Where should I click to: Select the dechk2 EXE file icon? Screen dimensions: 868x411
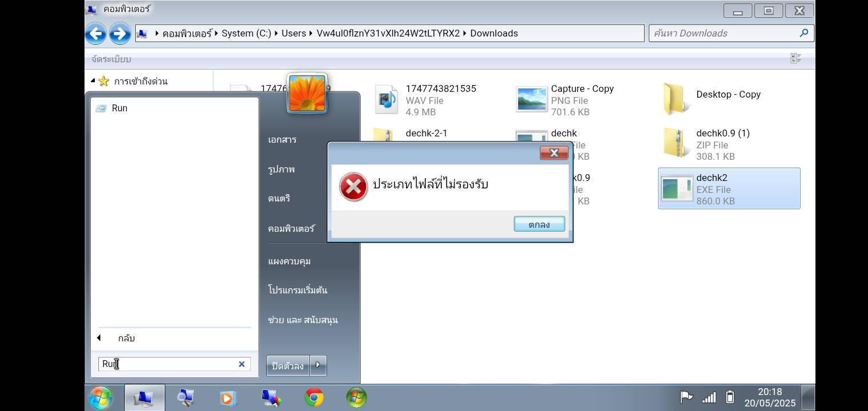click(677, 188)
